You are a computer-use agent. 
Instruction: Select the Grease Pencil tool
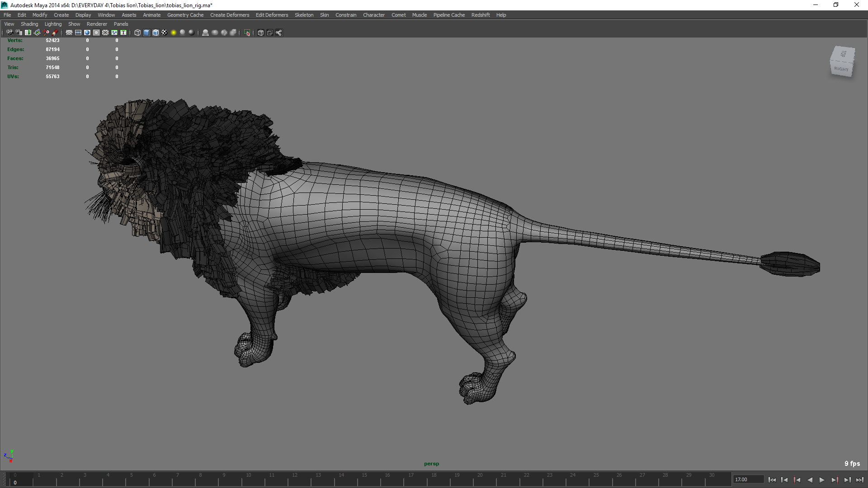55,32
